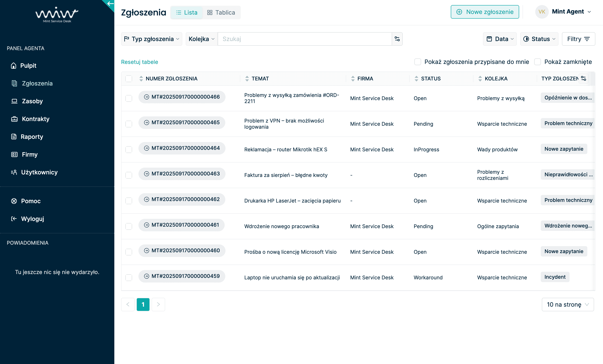
Task: Click the sort arrows on STATUS column
Action: (x=416, y=79)
